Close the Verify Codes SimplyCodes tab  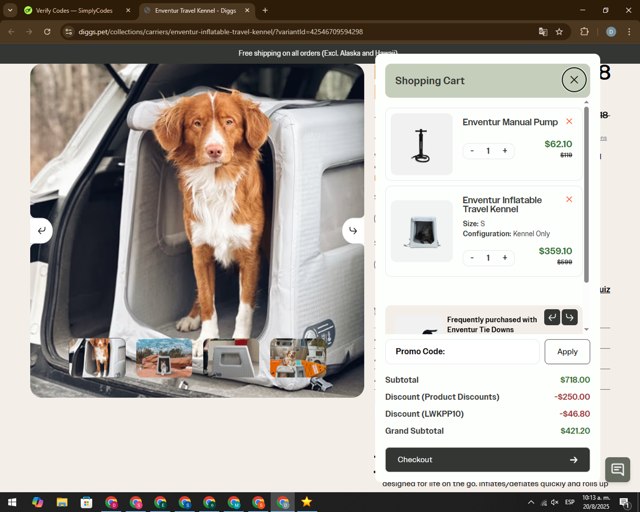(x=128, y=11)
